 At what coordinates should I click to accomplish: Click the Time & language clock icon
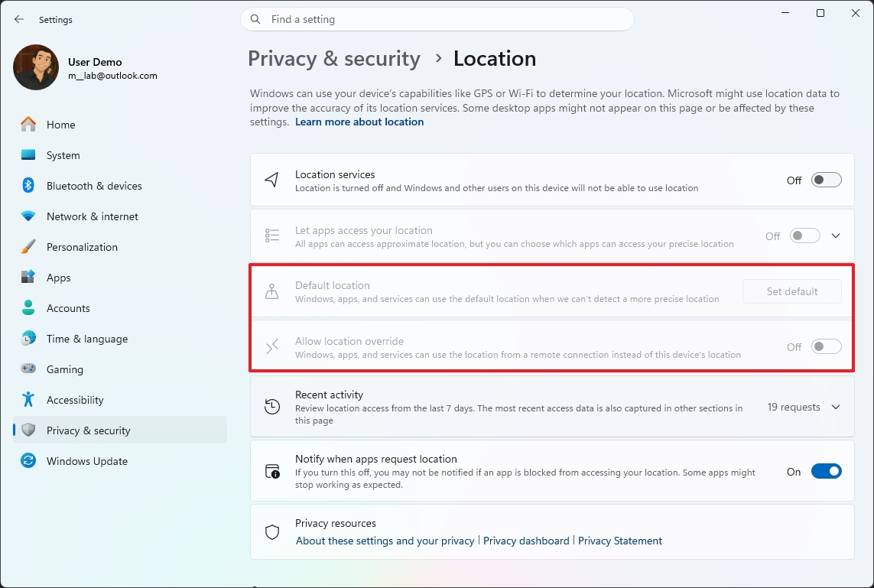28,339
